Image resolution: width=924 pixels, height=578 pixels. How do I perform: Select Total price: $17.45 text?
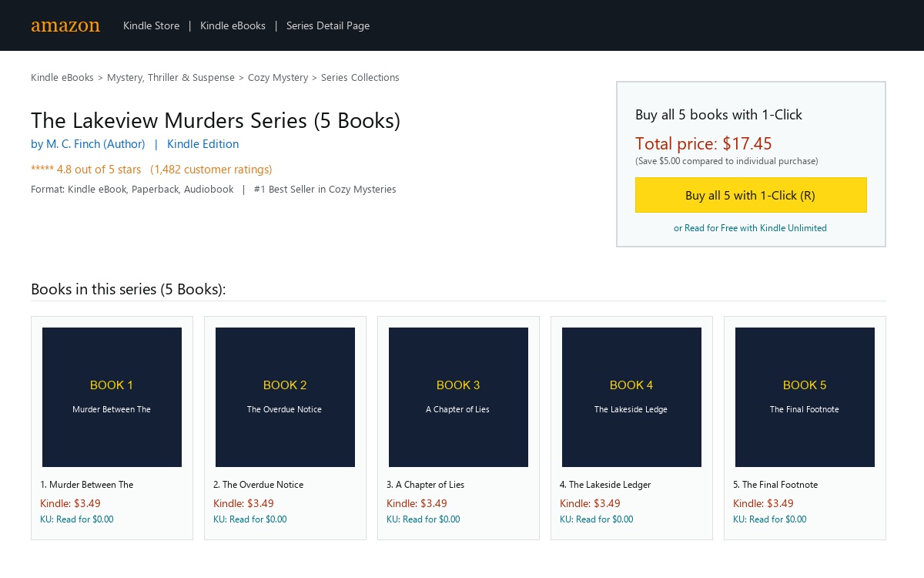click(x=703, y=144)
